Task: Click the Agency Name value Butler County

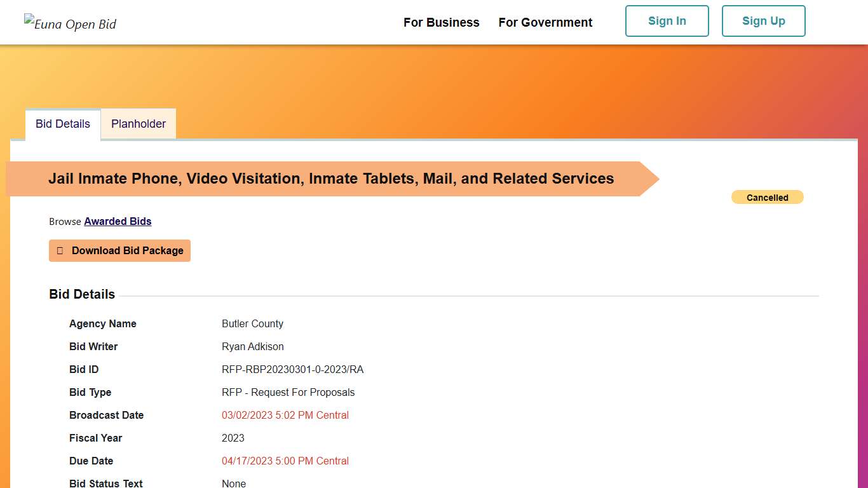Action: (252, 323)
